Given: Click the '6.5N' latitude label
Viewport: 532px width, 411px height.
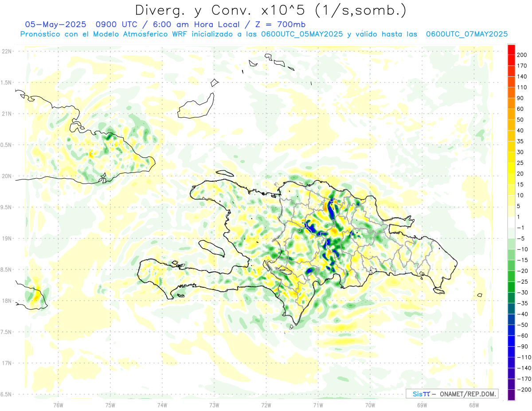Looking at the screenshot, I should click(6, 394).
